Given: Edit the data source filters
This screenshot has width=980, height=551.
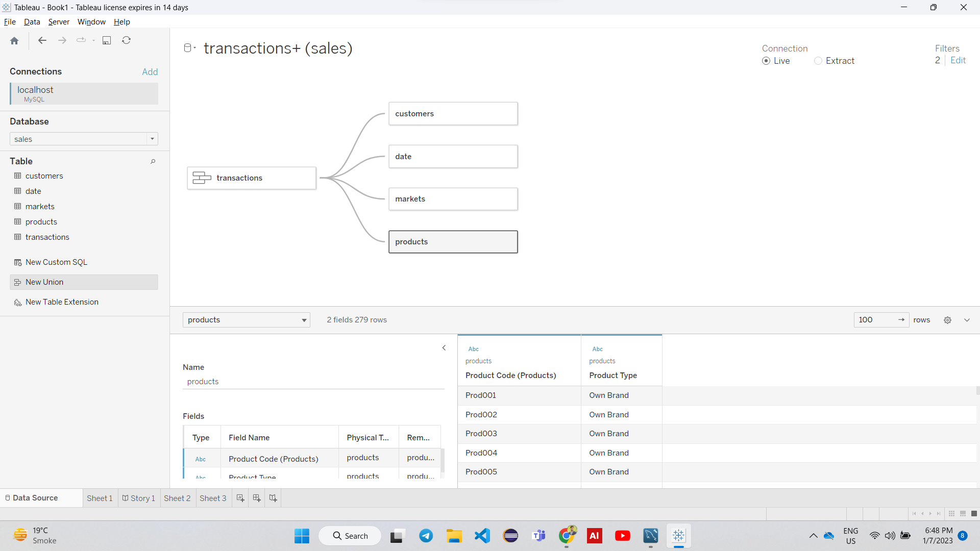Looking at the screenshot, I should coord(958,60).
